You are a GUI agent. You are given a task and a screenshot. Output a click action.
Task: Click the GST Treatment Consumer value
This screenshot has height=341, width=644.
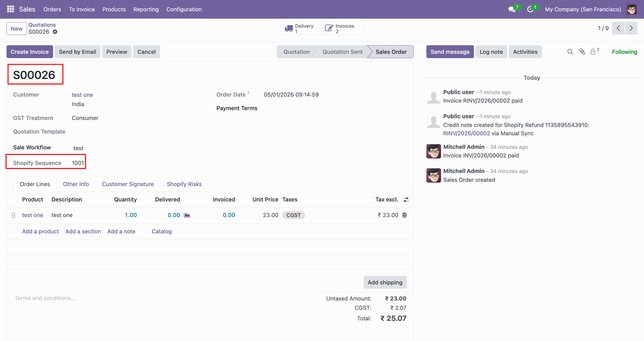point(85,118)
